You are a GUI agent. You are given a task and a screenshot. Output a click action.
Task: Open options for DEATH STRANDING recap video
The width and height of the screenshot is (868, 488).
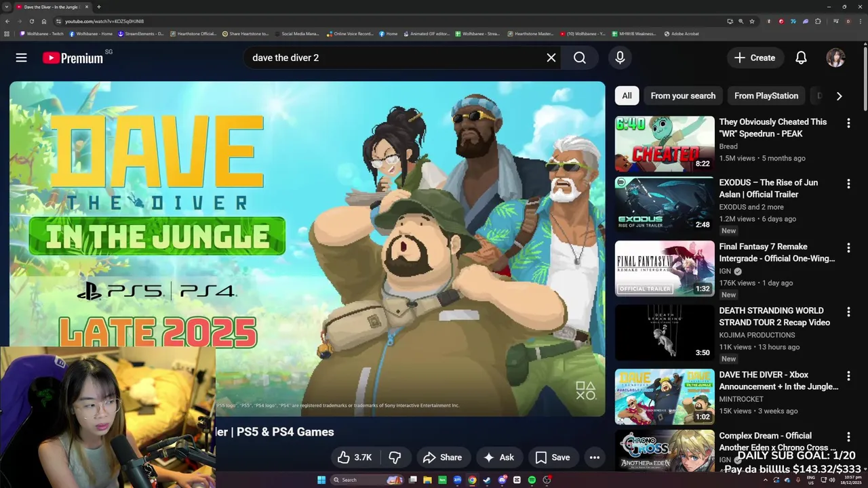(848, 312)
